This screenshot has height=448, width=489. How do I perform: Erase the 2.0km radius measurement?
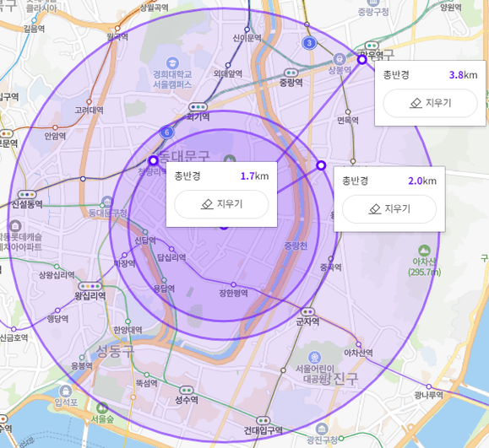(389, 209)
